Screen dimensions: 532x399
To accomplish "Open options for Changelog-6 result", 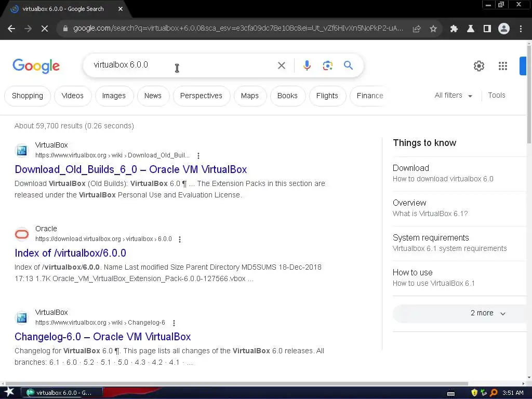I will (174, 323).
